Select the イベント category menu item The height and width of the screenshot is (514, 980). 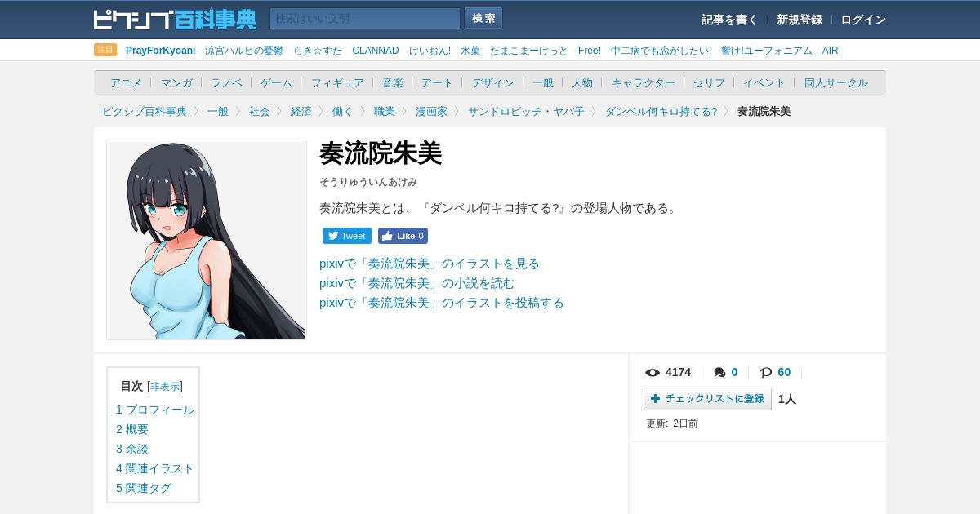764,82
